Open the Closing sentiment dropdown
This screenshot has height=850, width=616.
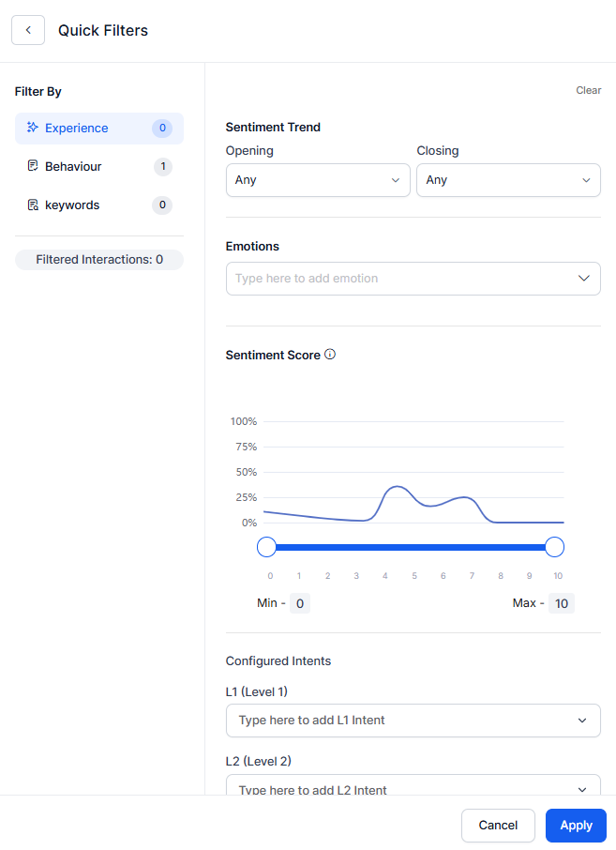(x=508, y=180)
